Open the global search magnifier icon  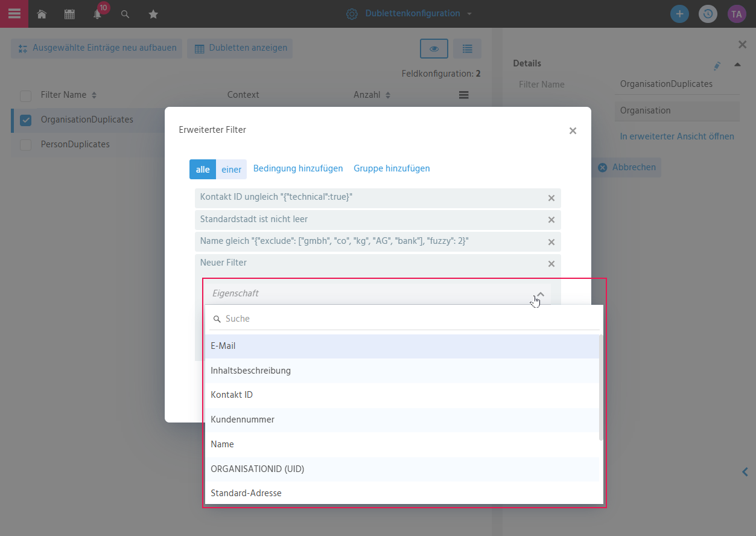coord(125,14)
